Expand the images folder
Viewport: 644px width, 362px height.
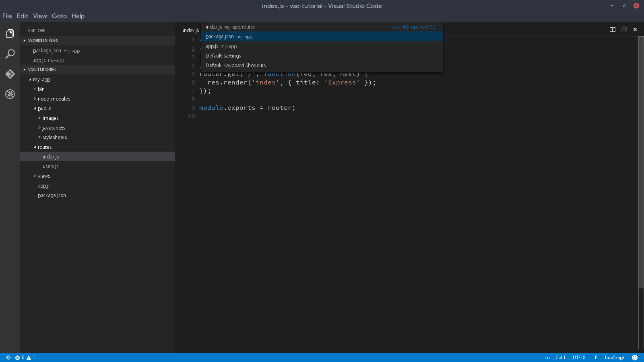97,118
